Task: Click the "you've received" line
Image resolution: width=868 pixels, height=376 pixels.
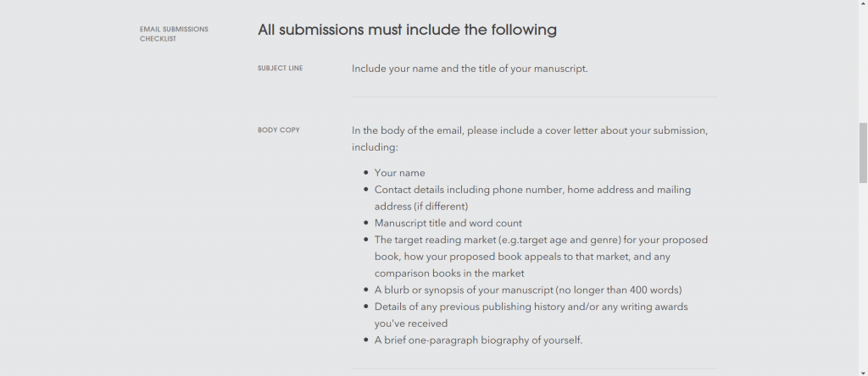Action: [x=410, y=323]
